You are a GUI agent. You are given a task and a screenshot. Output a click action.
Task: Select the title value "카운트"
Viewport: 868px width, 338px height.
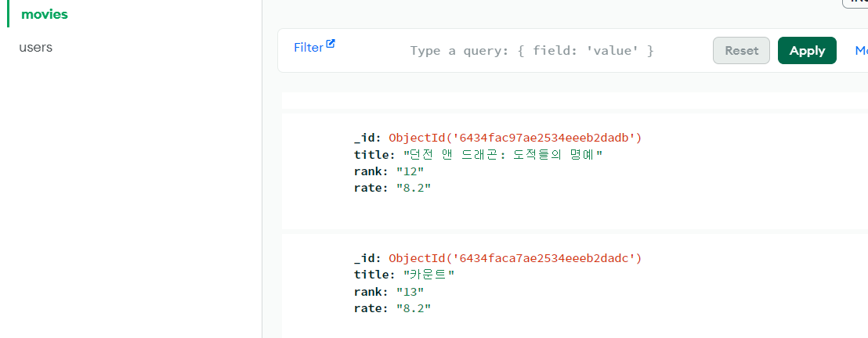pos(429,275)
